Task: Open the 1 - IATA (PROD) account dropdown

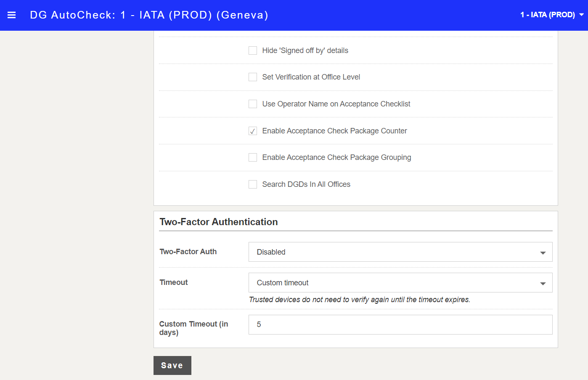Action: [x=552, y=15]
